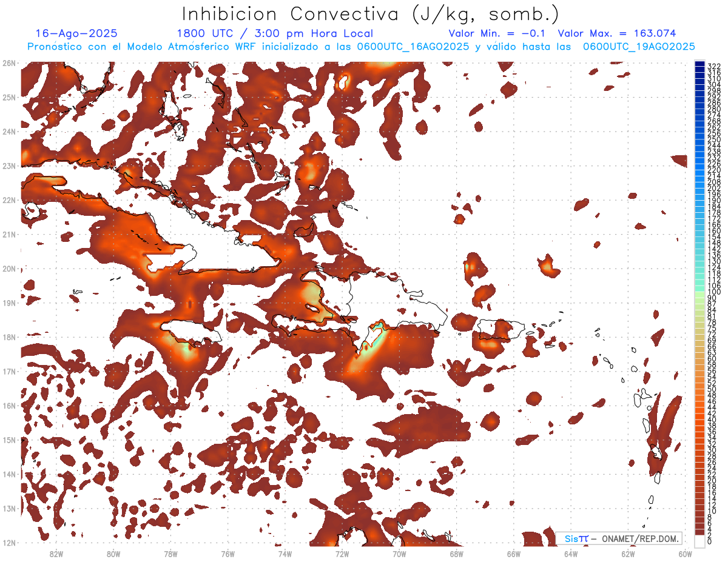Click the 17N latitude label
Image resolution: width=728 pixels, height=562 pixels.
[9, 371]
